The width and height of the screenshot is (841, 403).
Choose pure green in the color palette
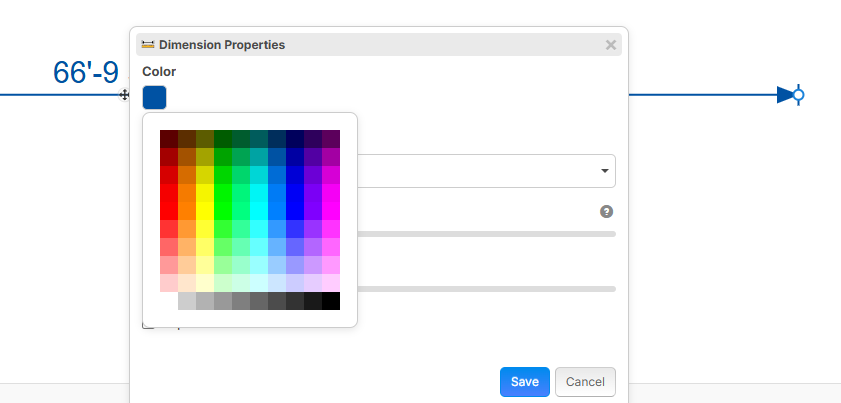pos(223,211)
